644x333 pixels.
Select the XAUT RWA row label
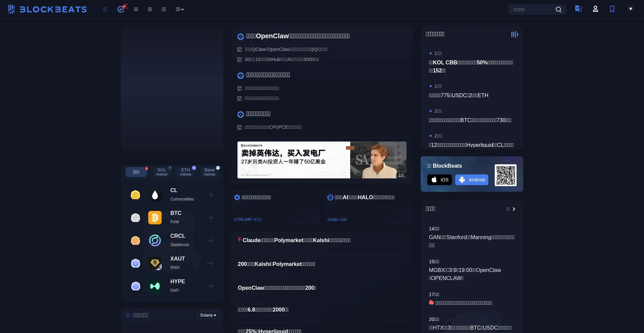coord(177,263)
